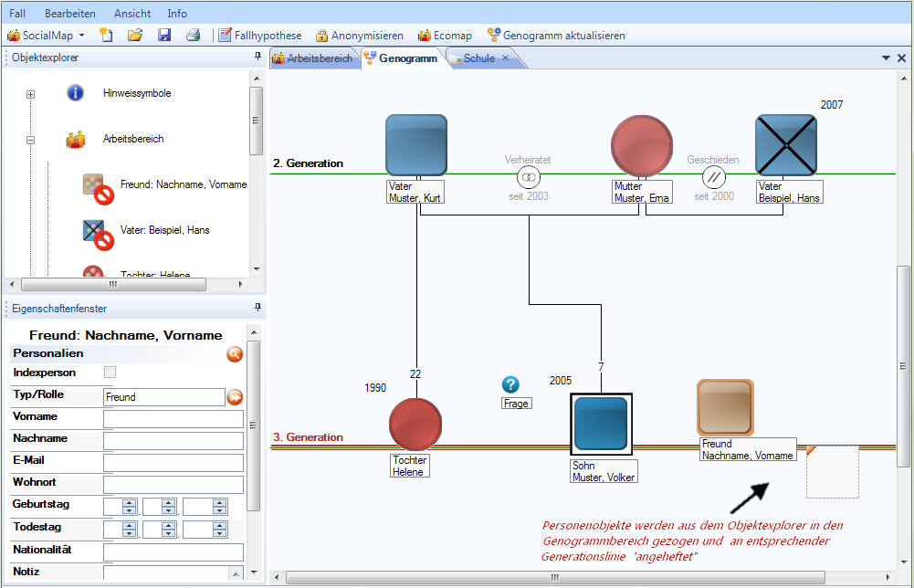Collapse the Arbeitsbereich tree node
The image size is (914, 588).
point(30,140)
